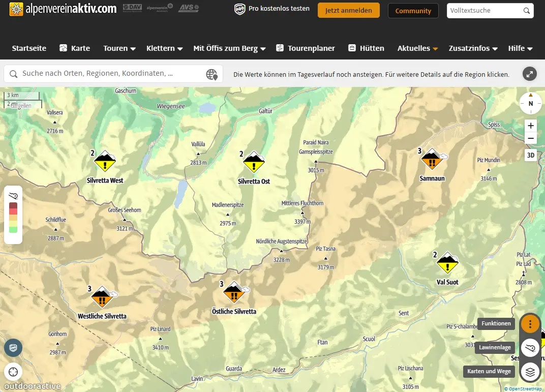Open the Hütten menu item
This screenshot has height=392, width=545.
(366, 48)
